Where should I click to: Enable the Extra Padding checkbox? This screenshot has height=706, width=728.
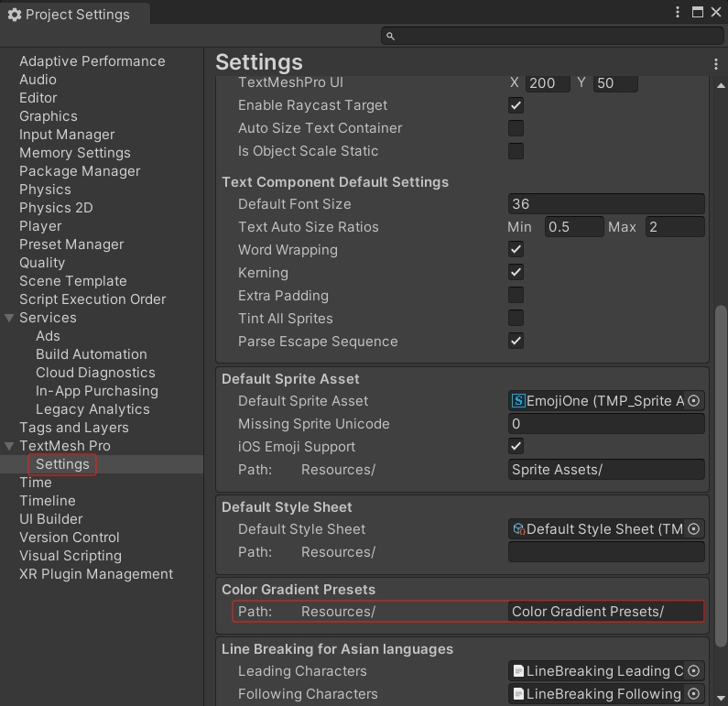[516, 296]
